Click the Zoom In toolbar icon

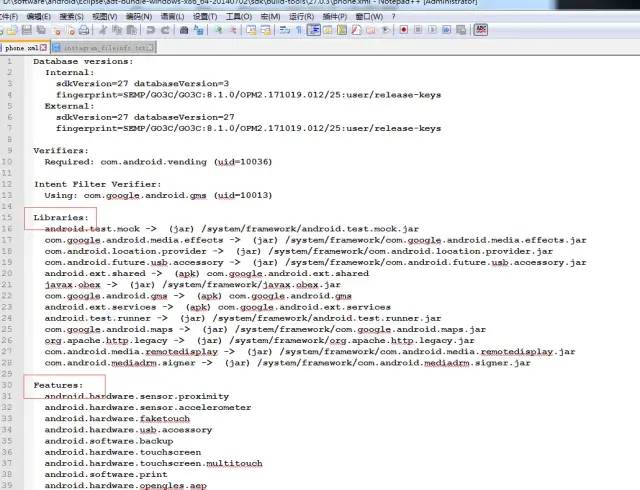[219, 30]
